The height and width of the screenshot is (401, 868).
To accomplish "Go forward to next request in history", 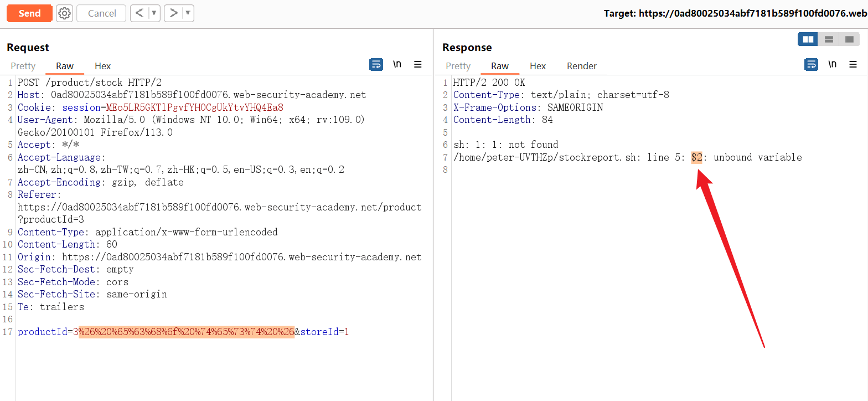I will [x=173, y=13].
